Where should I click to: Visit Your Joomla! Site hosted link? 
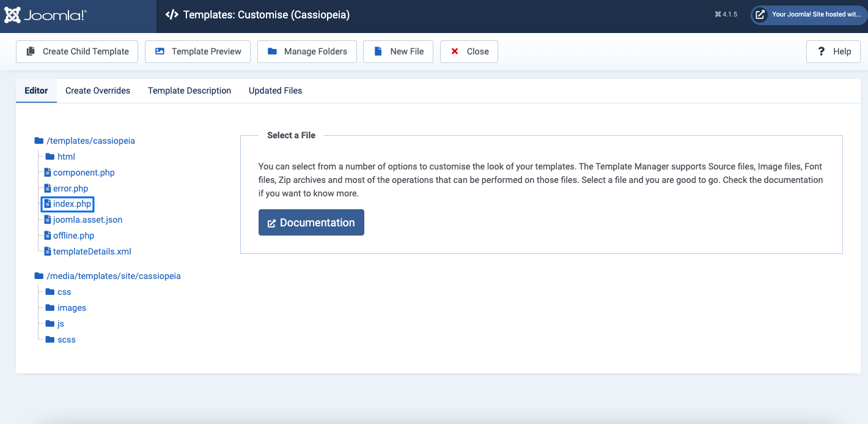(x=809, y=15)
